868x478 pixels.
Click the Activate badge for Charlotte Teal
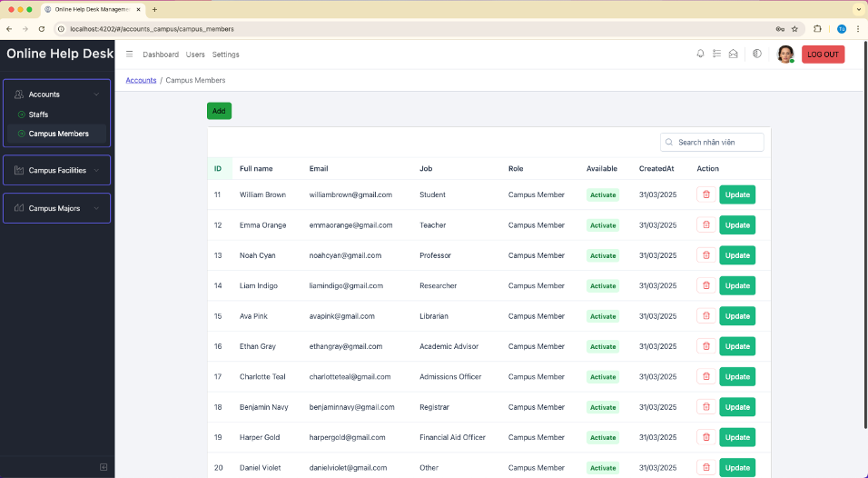point(603,377)
